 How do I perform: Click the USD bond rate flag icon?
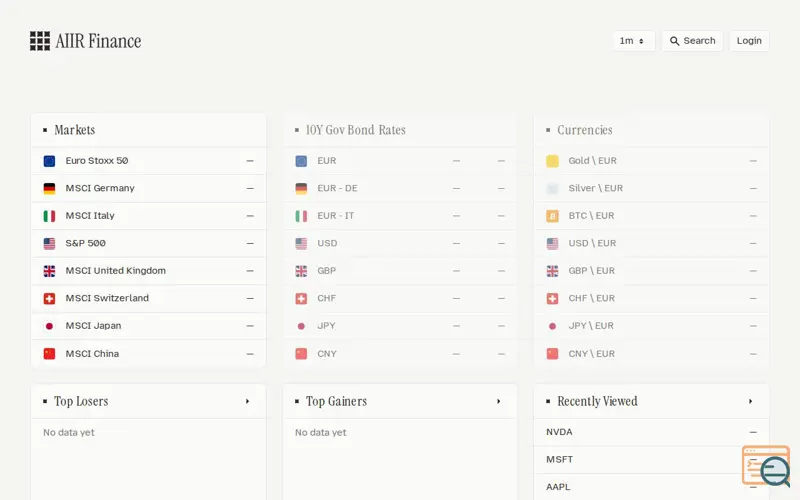click(301, 244)
